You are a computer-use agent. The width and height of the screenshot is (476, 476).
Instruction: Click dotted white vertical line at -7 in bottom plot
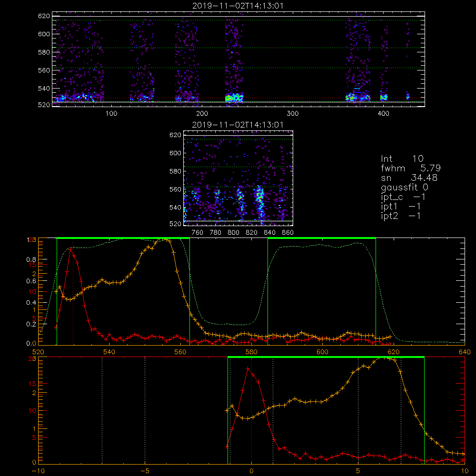(102, 410)
